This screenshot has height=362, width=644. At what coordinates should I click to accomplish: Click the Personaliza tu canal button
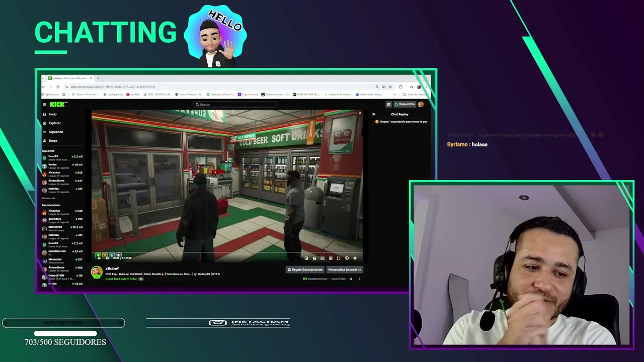tap(345, 269)
